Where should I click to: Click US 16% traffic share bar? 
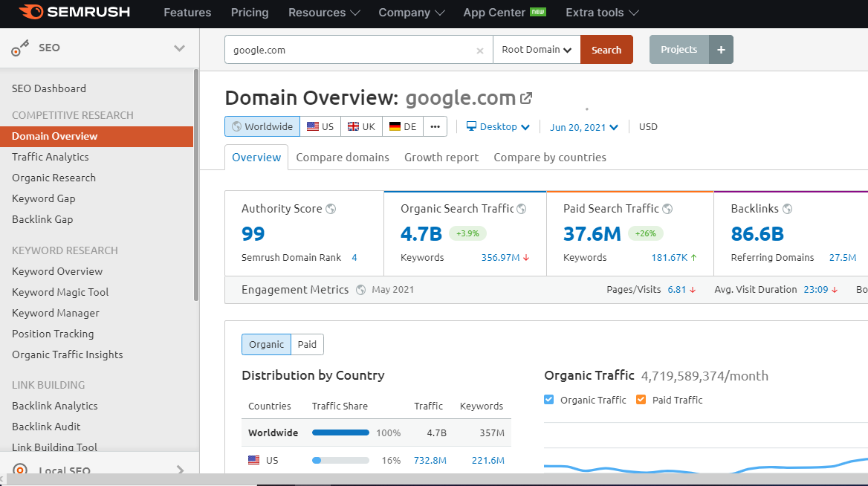tap(340, 460)
